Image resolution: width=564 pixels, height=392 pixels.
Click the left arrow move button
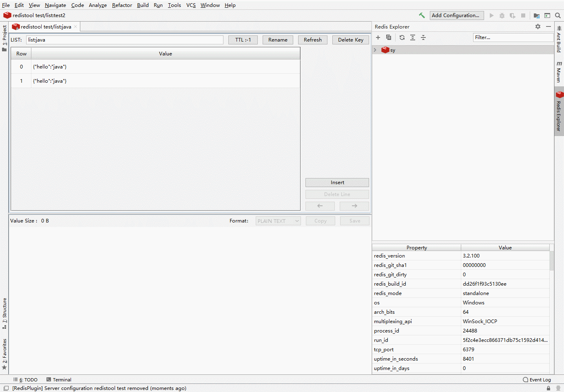[320, 206]
